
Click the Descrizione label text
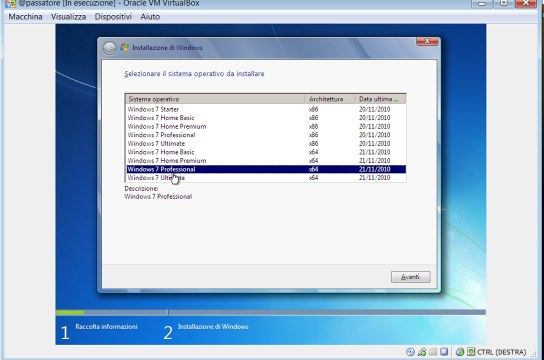pyautogui.click(x=141, y=189)
